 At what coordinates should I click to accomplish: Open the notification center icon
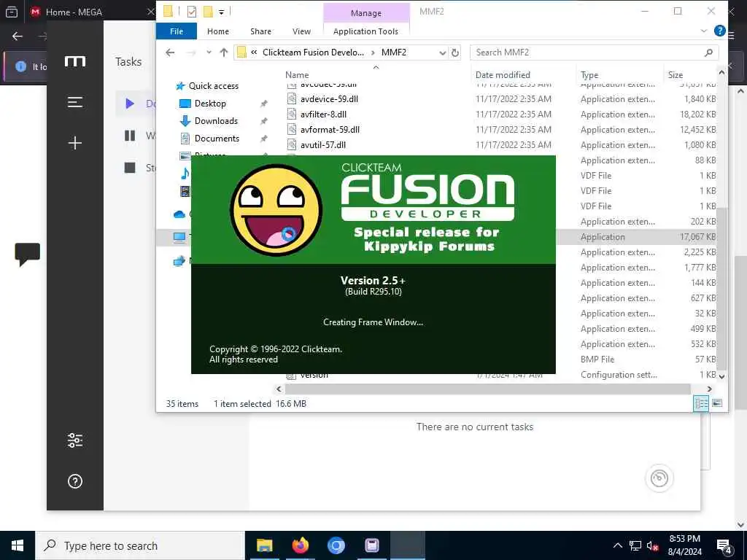point(724,546)
